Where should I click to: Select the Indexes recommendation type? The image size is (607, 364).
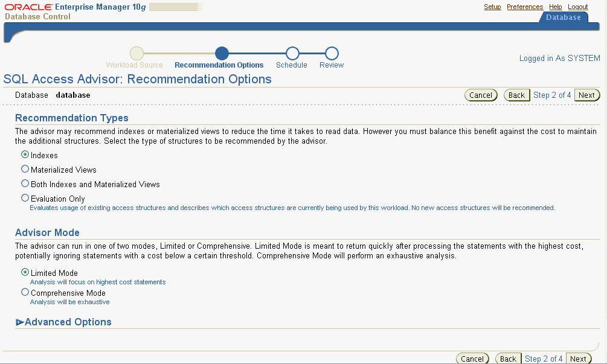(25, 155)
